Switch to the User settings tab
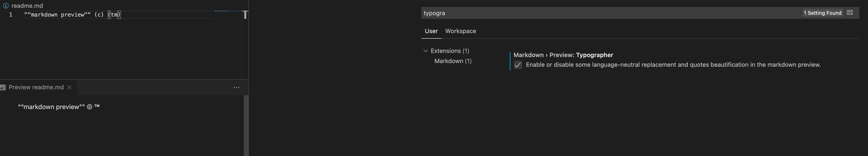The height and width of the screenshot is (156, 868). [x=431, y=31]
